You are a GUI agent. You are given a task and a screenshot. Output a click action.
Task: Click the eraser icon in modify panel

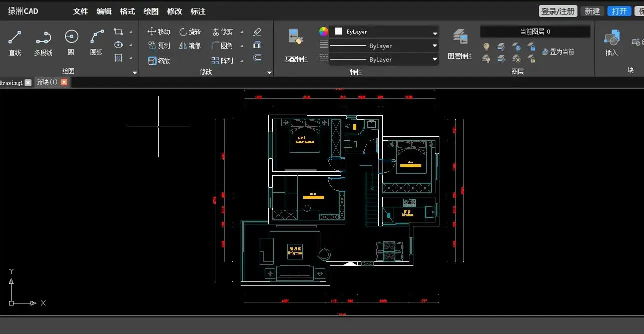pyautogui.click(x=257, y=32)
